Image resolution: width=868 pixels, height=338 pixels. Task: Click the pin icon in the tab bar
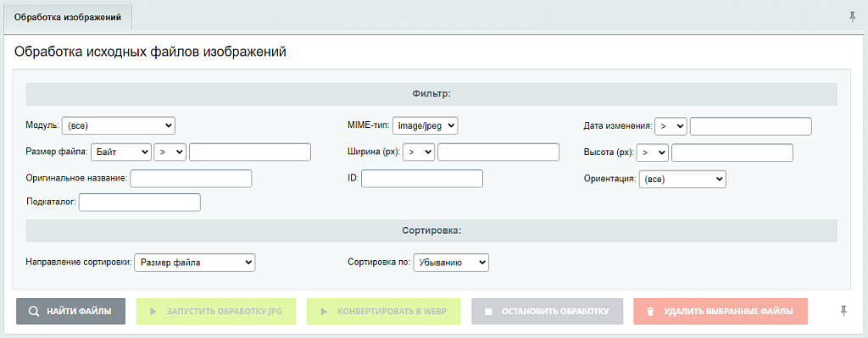click(x=853, y=18)
